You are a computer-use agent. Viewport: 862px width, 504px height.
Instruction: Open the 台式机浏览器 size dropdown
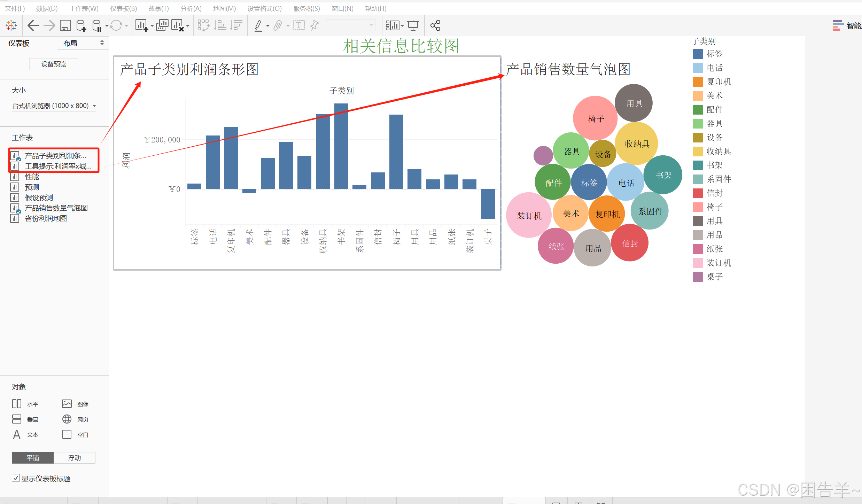(54, 106)
